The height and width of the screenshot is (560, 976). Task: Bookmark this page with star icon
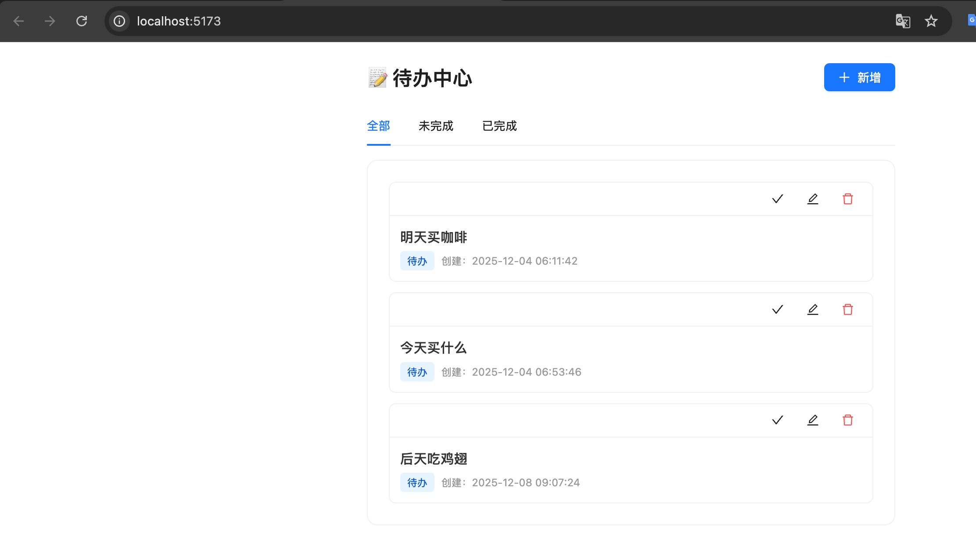click(x=931, y=21)
